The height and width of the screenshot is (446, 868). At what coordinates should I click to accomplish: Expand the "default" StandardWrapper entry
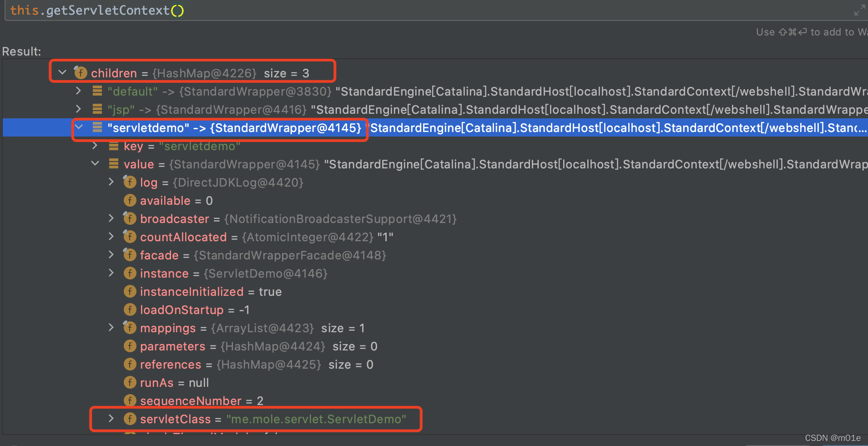79,91
